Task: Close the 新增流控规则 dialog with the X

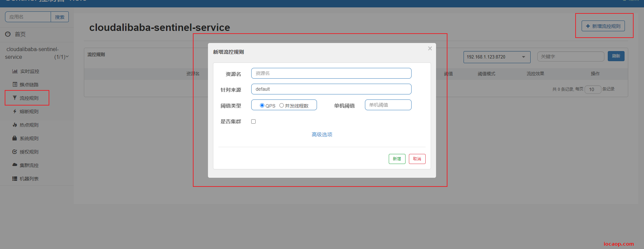Action: 430,48
